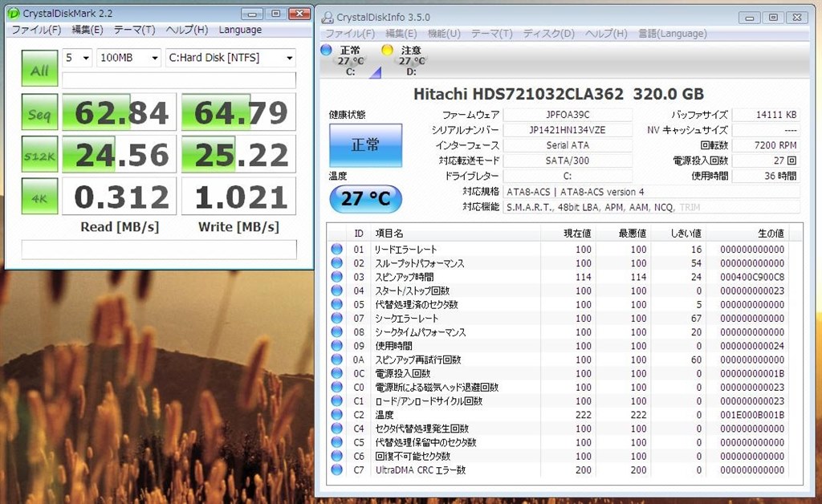
Task: Click the blue health indicator for リードエラーレート
Action: pos(336,250)
